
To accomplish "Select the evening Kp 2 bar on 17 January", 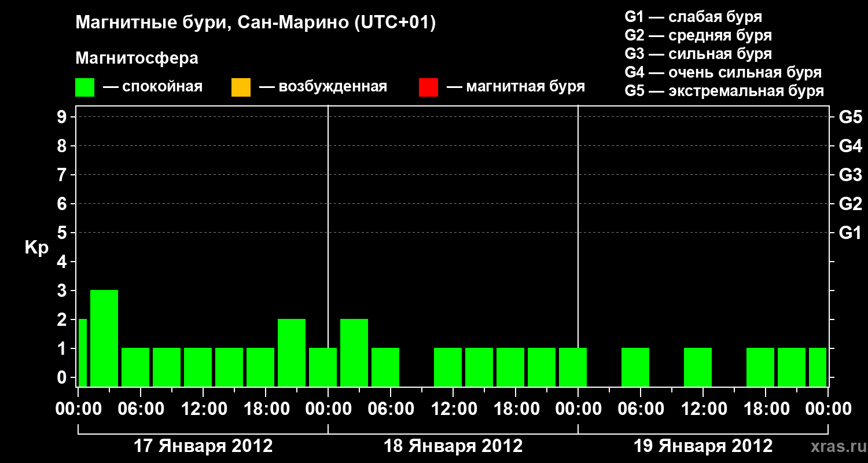I will (292, 352).
